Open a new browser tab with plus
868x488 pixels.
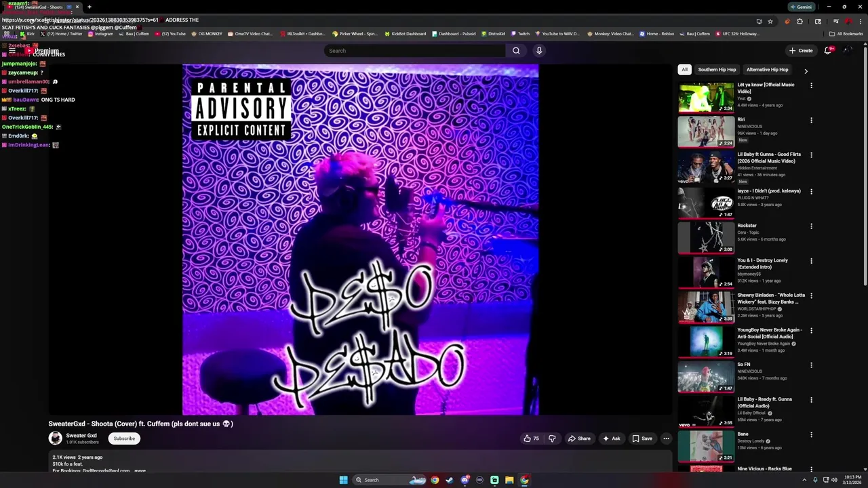(x=89, y=7)
